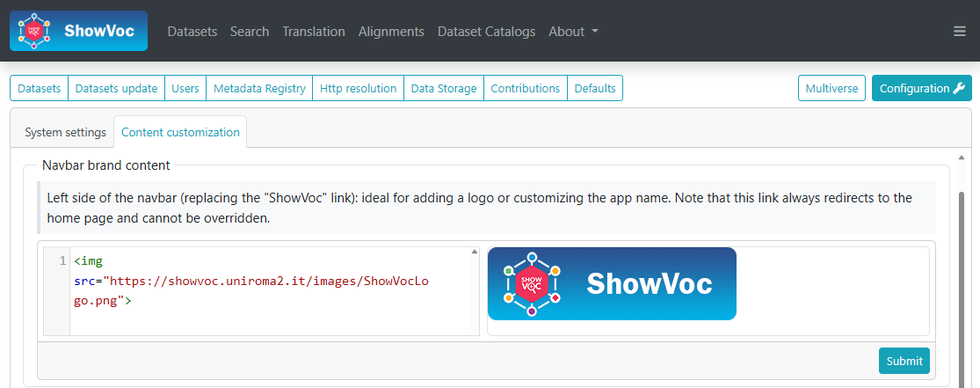Select the Metadata Registry section
The height and width of the screenshot is (388, 980).
(259, 88)
